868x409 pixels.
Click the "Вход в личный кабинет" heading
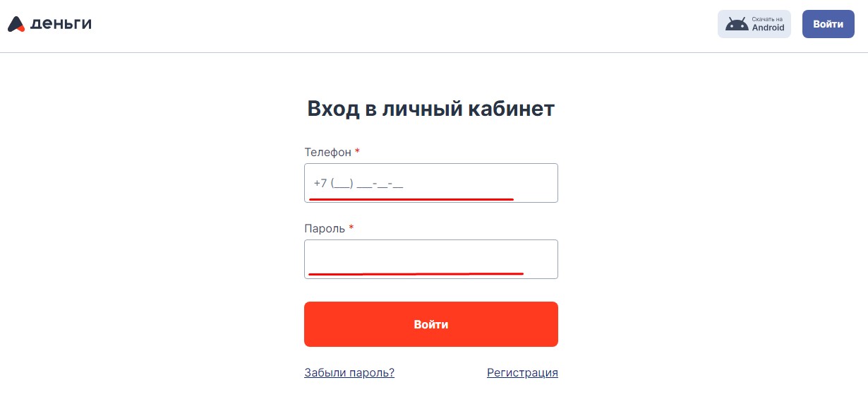tap(430, 109)
